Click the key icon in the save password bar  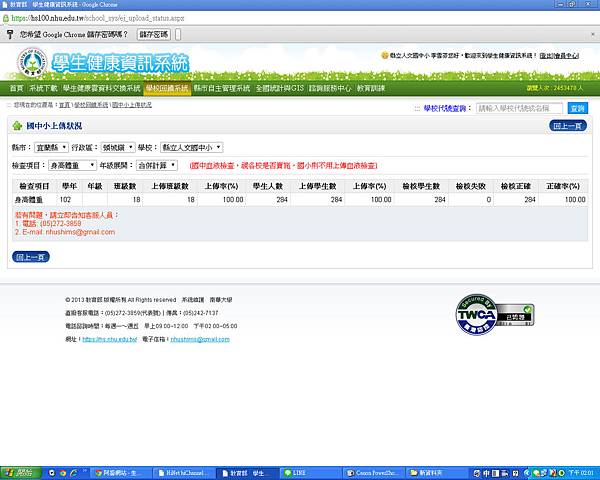[10, 34]
